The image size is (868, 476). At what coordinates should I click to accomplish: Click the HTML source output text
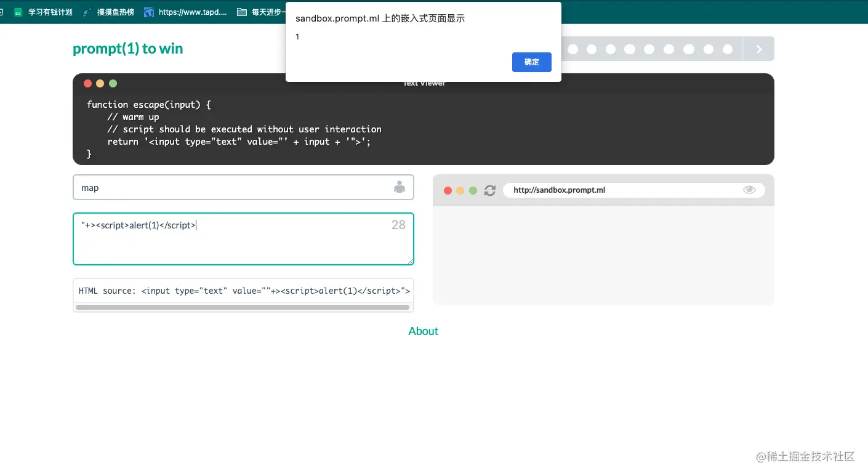(244, 291)
